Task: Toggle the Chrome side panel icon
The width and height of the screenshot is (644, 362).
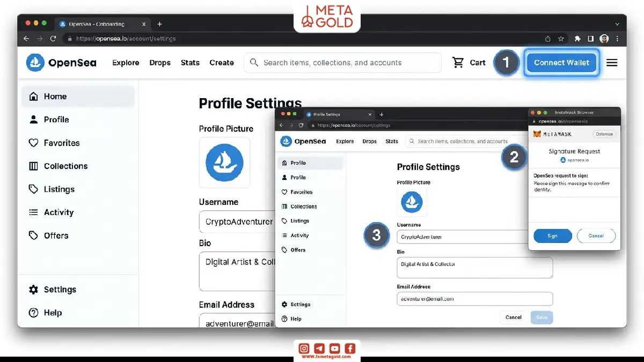Action: (x=590, y=39)
